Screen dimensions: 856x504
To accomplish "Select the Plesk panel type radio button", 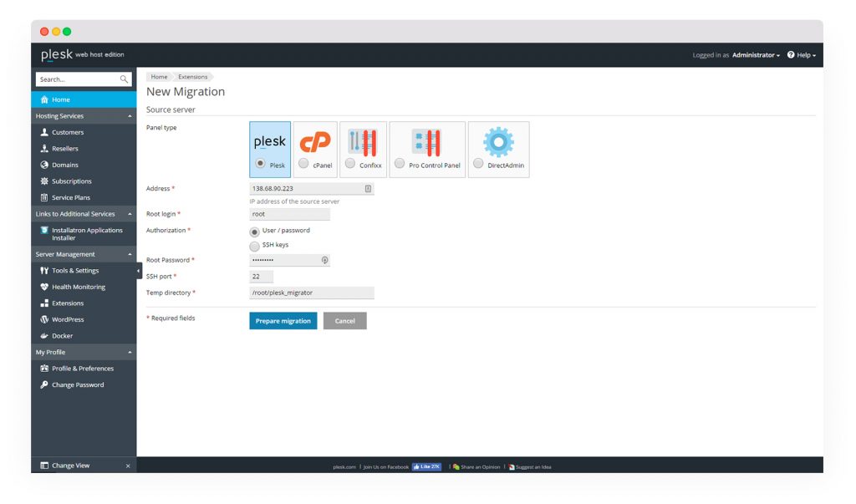I will click(261, 163).
